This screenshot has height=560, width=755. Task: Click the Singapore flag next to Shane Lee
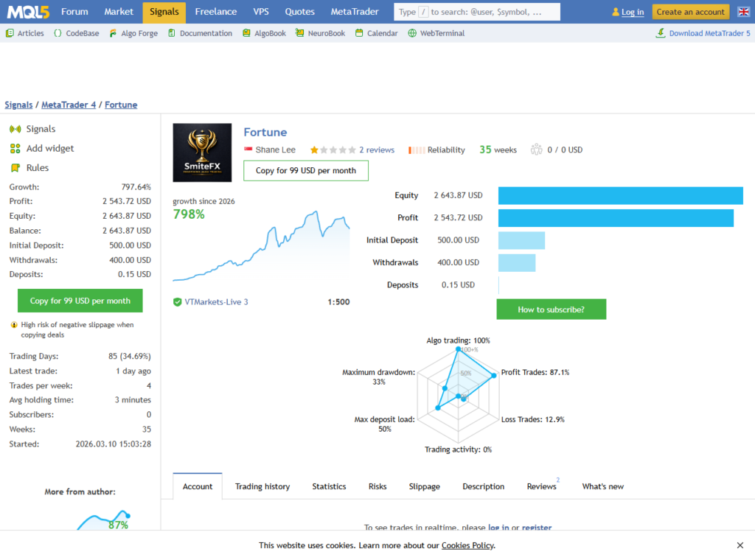point(248,150)
